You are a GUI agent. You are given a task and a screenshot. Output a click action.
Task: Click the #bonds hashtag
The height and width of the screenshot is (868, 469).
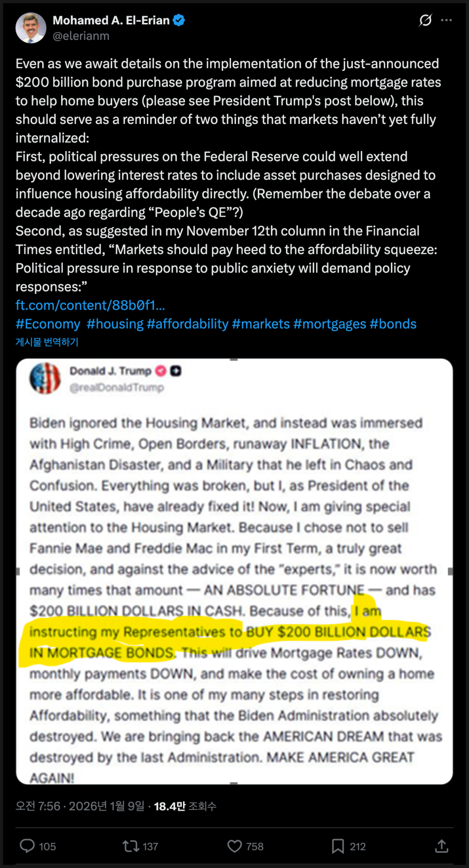tap(393, 324)
